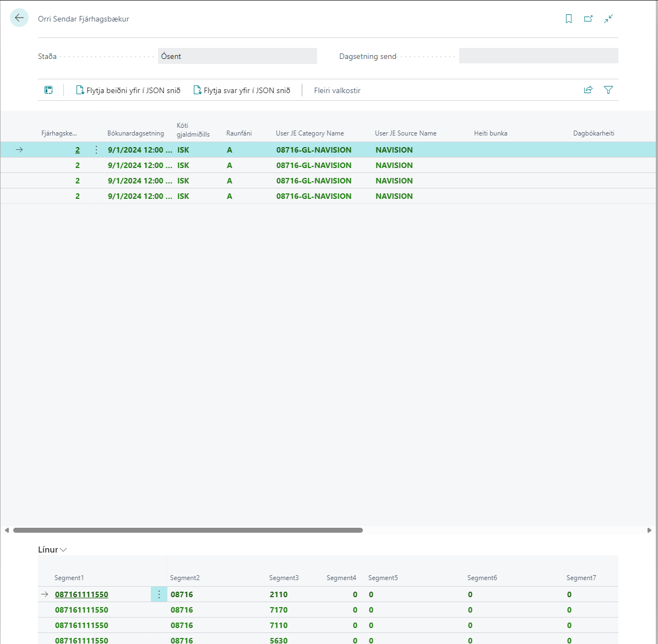Sort by Bókunardagsetning column header

click(x=135, y=133)
